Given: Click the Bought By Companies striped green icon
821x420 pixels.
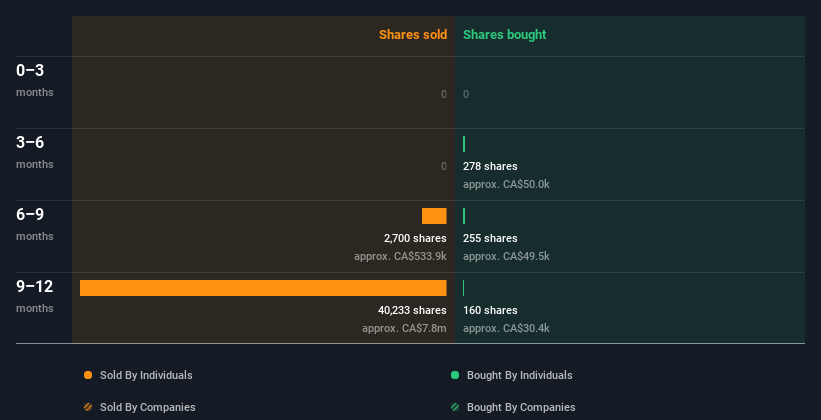Looking at the screenshot, I should 455,407.
